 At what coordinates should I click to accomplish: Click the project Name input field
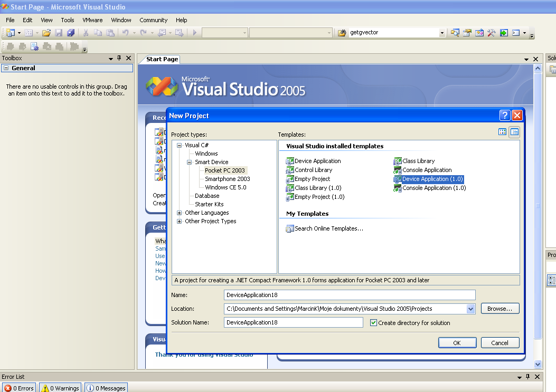(x=350, y=295)
